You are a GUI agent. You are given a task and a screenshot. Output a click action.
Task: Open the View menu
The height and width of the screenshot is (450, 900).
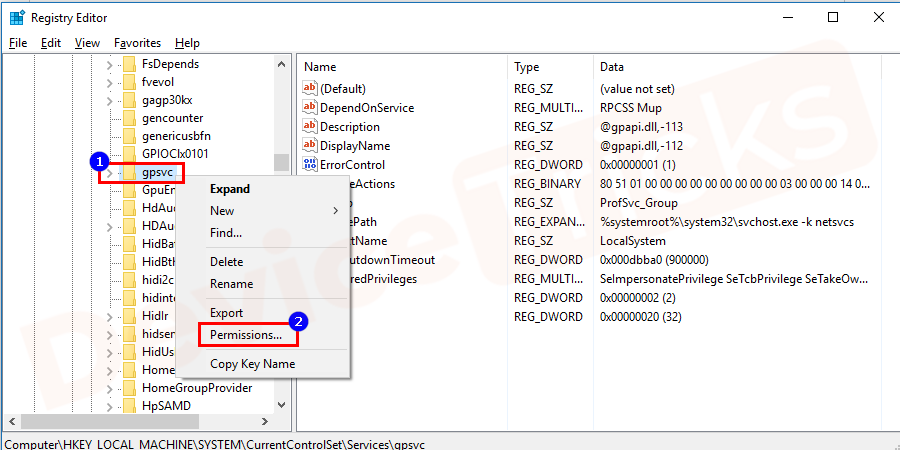[87, 43]
